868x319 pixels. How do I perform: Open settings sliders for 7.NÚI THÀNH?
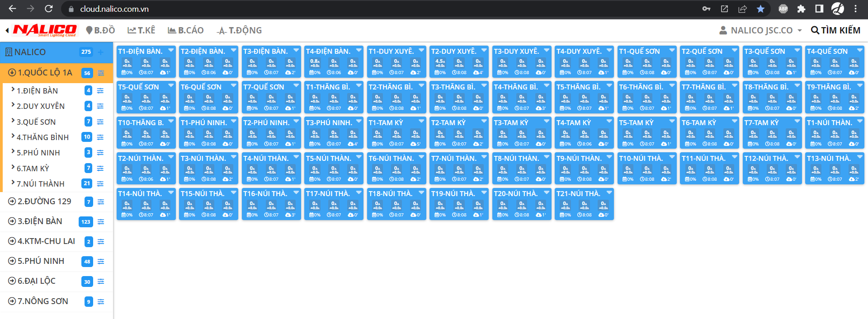[100, 184]
